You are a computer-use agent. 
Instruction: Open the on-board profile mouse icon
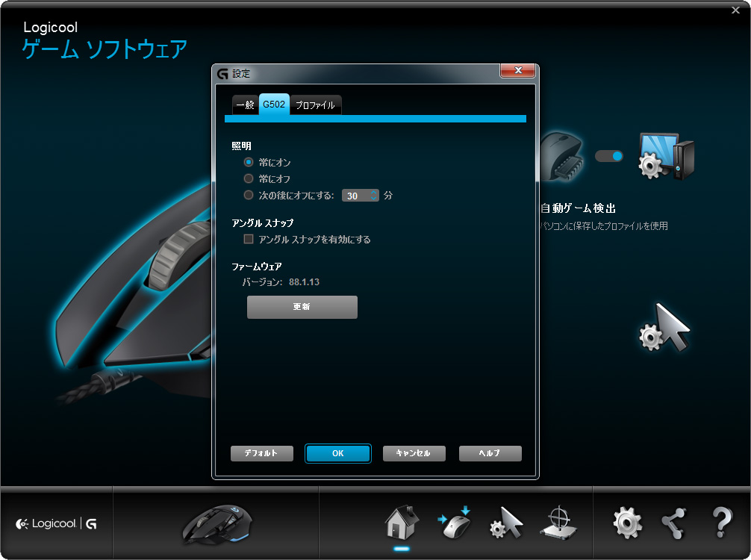pyautogui.click(x=455, y=523)
